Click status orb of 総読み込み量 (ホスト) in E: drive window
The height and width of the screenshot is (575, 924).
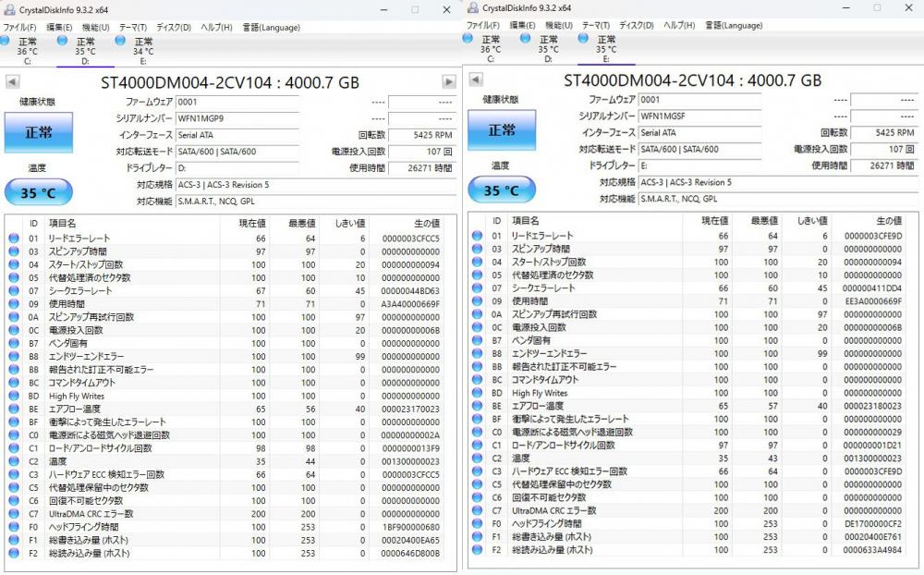tap(477, 550)
